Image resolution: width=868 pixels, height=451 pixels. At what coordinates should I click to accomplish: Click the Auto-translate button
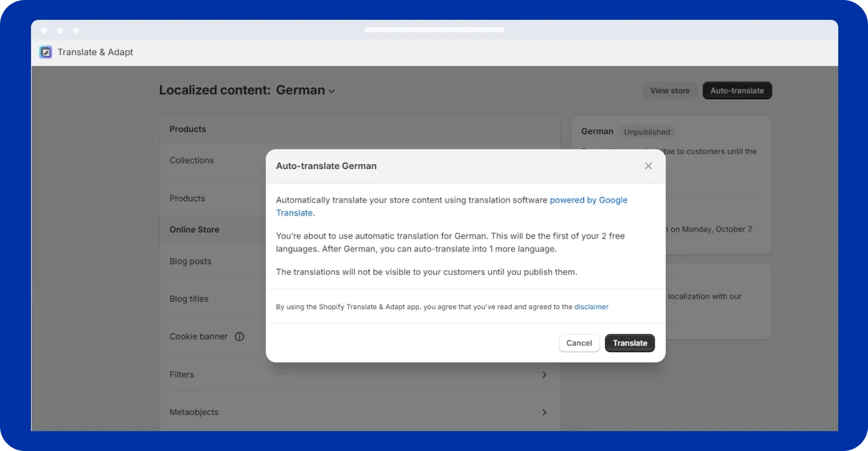click(x=737, y=90)
